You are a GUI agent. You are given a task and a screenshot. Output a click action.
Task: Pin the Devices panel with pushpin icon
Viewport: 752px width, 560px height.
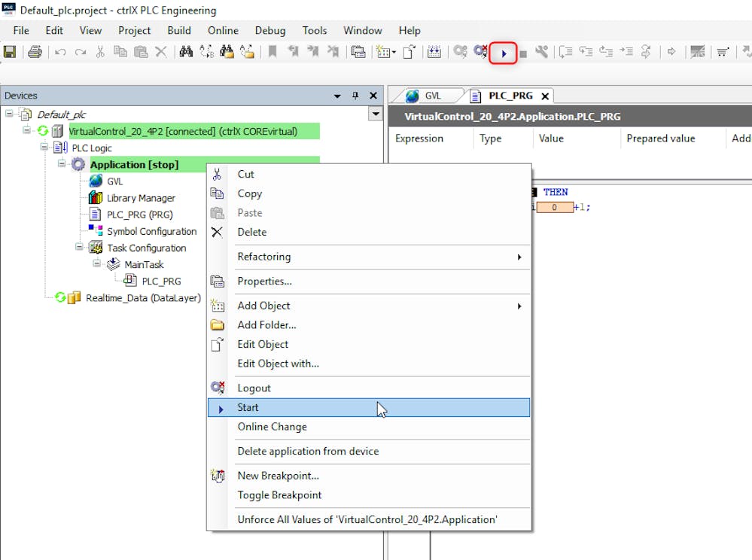(x=355, y=96)
